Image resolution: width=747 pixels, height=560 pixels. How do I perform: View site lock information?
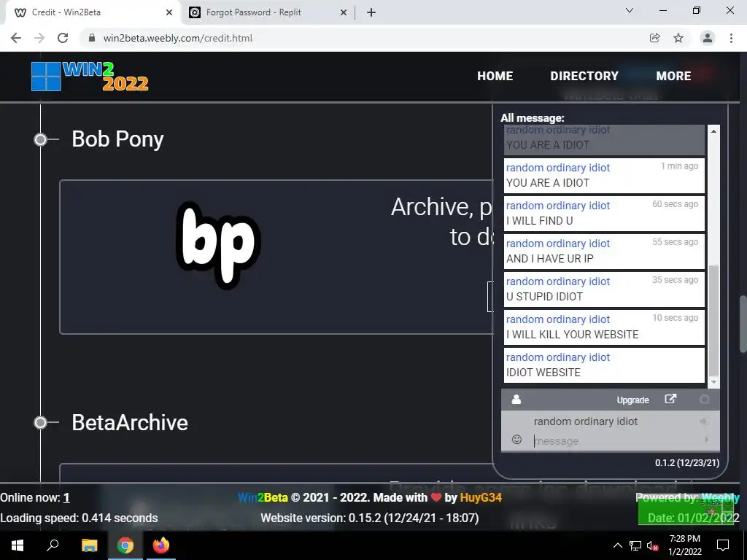tap(92, 38)
